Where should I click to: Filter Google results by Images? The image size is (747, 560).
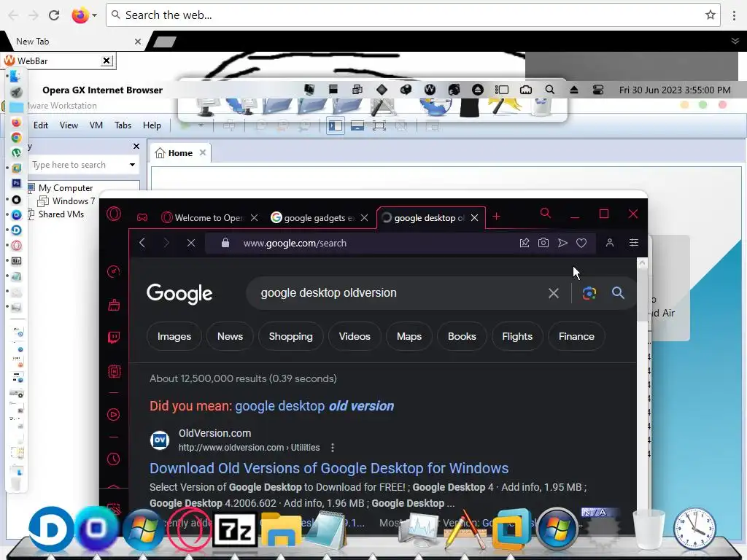tap(174, 336)
